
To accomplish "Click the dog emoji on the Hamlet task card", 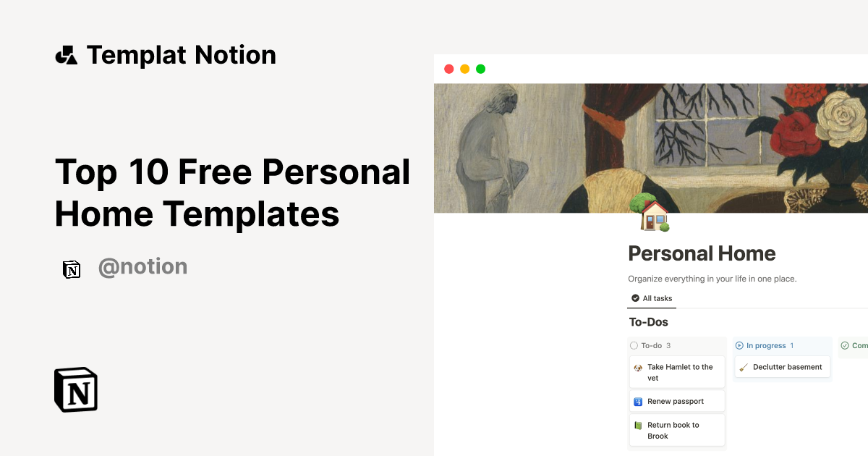I will pos(638,368).
